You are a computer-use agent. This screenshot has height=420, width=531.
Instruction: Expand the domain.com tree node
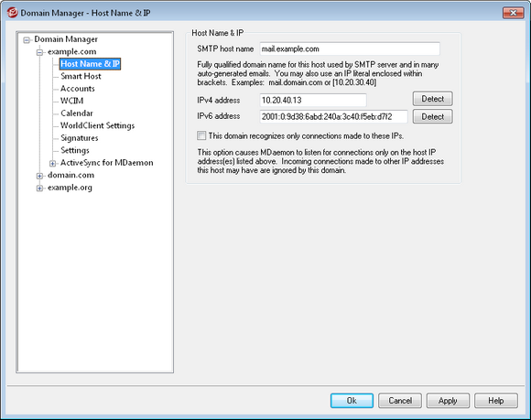tap(39, 176)
